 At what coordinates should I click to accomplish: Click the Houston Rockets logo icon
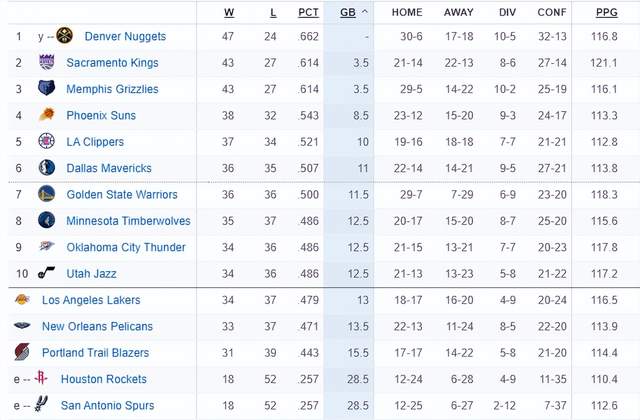click(x=41, y=379)
